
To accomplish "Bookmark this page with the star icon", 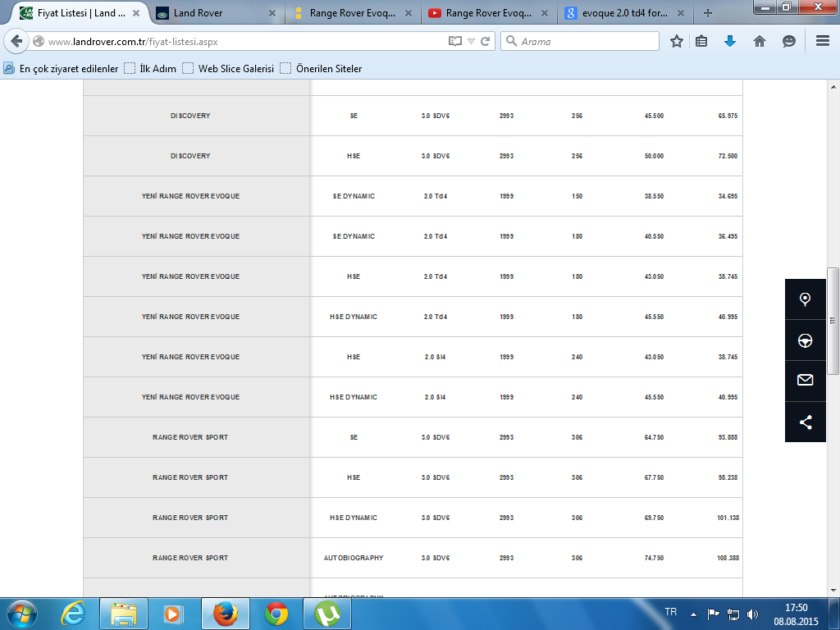I will [x=677, y=41].
